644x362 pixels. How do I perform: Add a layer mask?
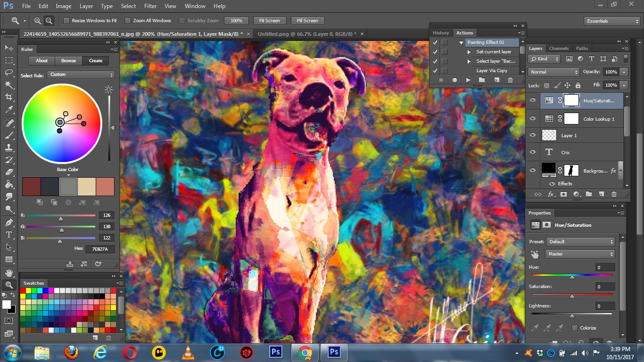(x=563, y=194)
